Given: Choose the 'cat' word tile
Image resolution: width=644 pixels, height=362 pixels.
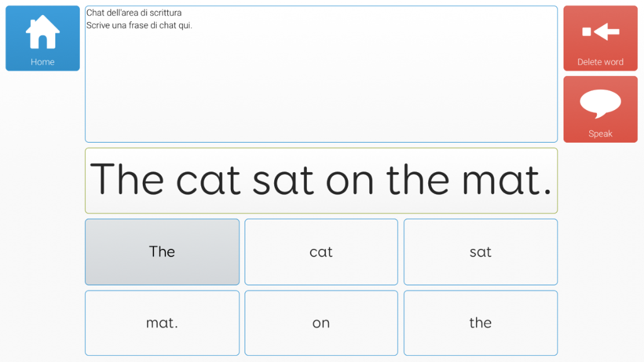Looking at the screenshot, I should (321, 252).
